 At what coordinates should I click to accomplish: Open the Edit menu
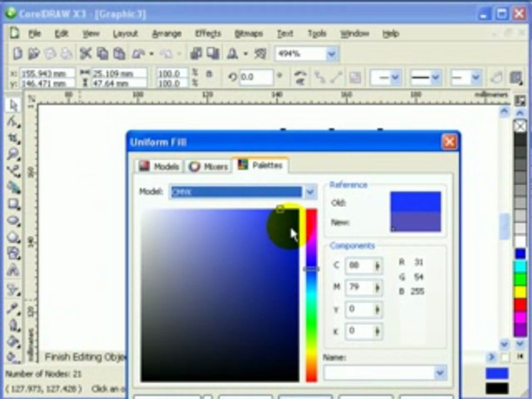62,34
